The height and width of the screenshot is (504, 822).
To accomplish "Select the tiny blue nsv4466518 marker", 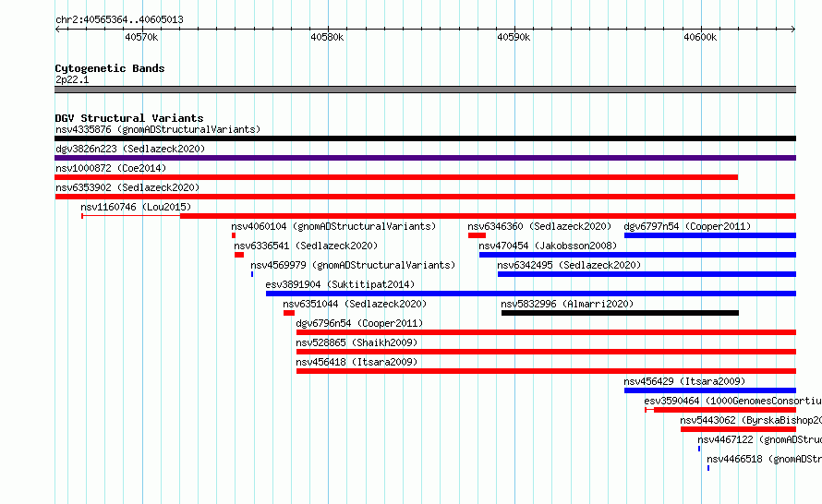I will 708,468.
